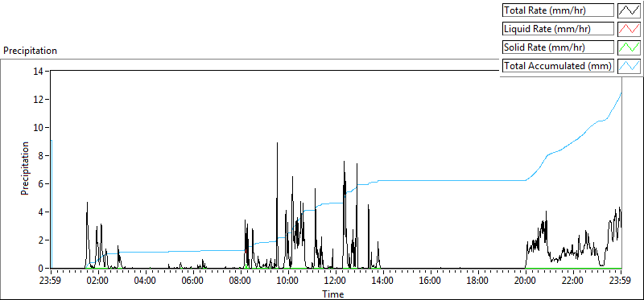Select the Liquid Rate (mm/hr) legend label
The height and width of the screenshot is (300, 644).
558,29
